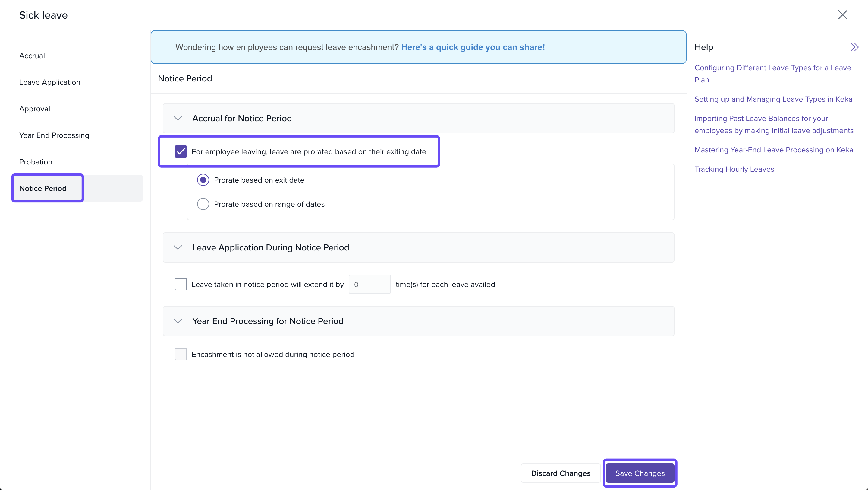Viewport: 868px width, 490px height.
Task: Collapse Leave Application During Notice Period section
Action: pos(178,247)
